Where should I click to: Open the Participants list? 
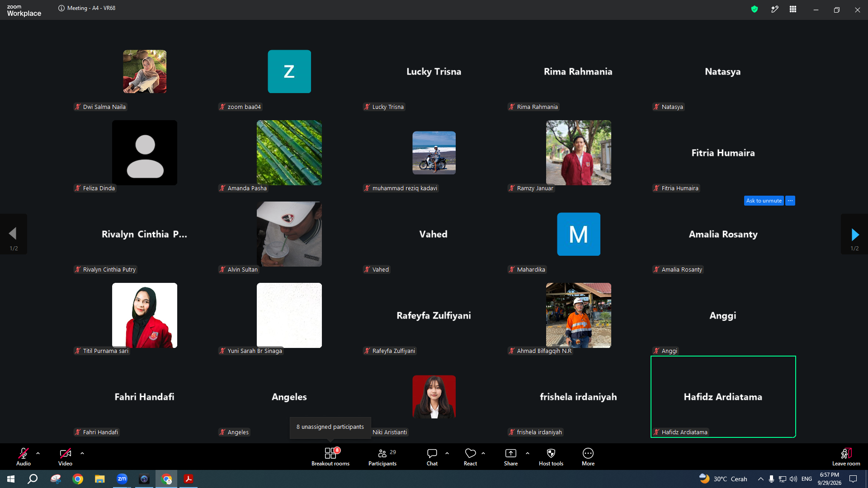coord(382,457)
